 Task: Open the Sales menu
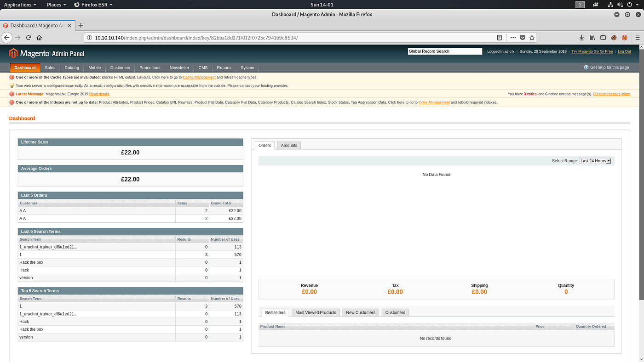tap(50, 68)
